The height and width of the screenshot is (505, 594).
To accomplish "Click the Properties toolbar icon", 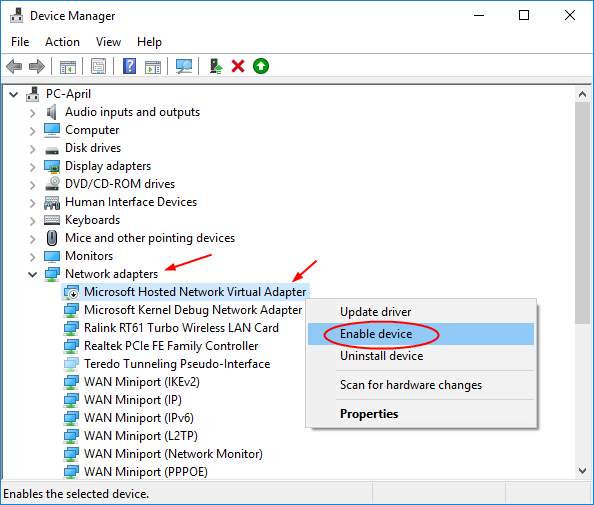I will pyautogui.click(x=98, y=67).
